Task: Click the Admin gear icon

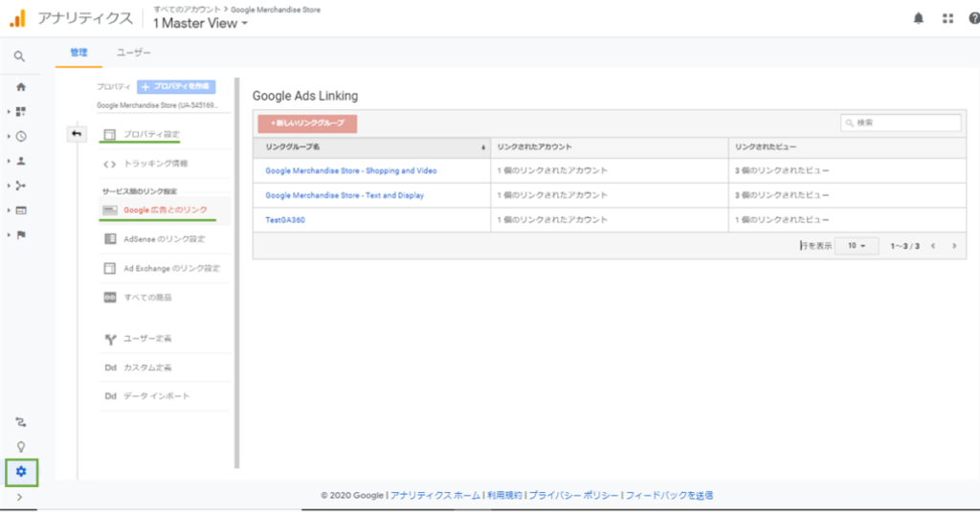Action: tap(21, 472)
